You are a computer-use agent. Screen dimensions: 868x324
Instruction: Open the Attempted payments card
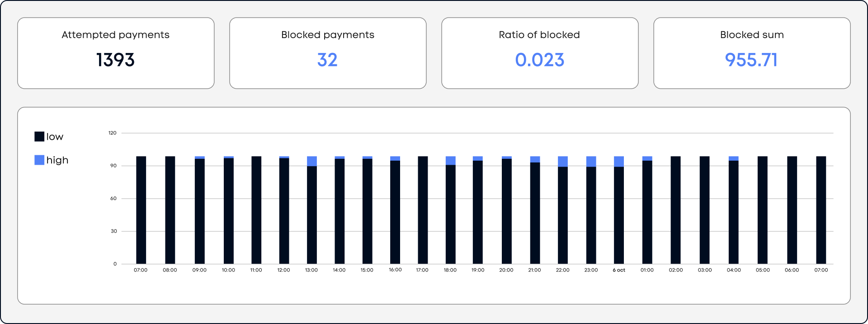(x=116, y=53)
